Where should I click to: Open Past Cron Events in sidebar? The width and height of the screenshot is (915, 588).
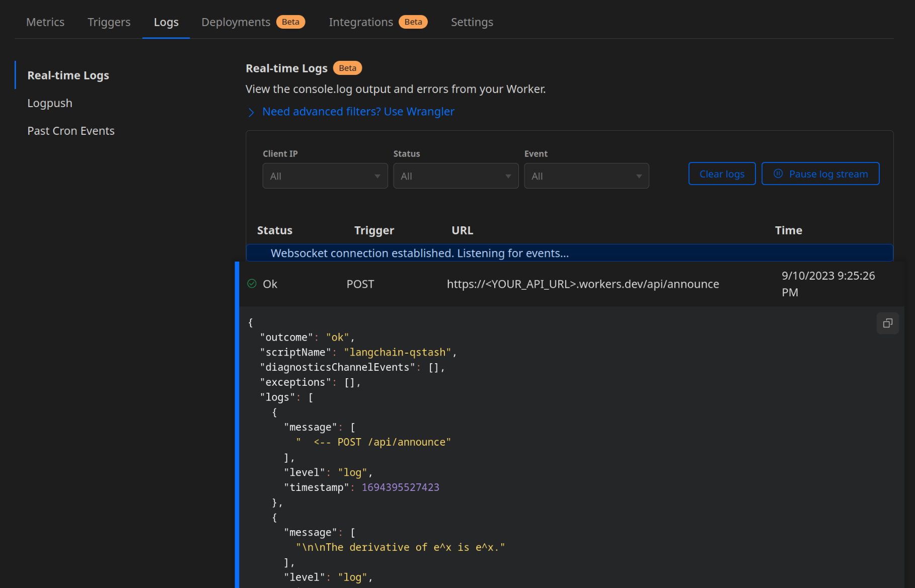coord(71,131)
